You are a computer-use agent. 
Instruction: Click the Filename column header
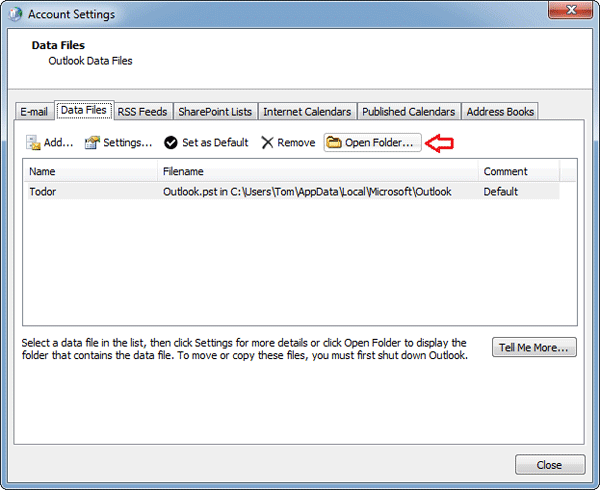(x=318, y=171)
